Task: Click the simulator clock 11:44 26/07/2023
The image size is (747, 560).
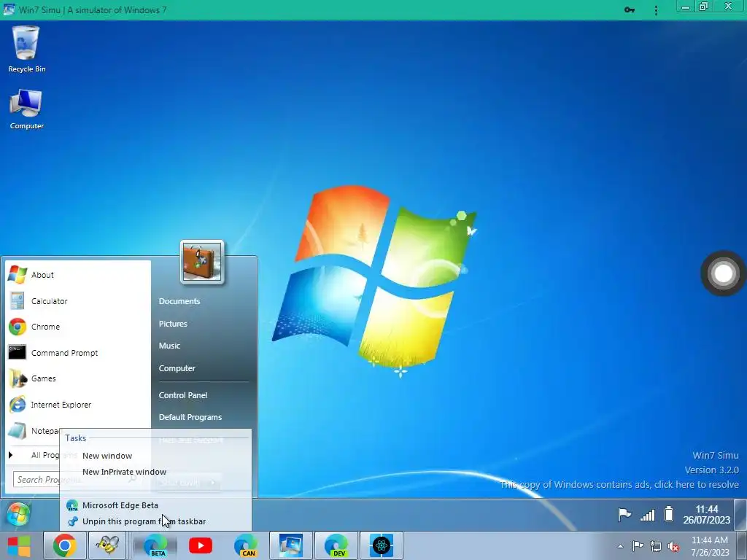Action: pos(707,515)
